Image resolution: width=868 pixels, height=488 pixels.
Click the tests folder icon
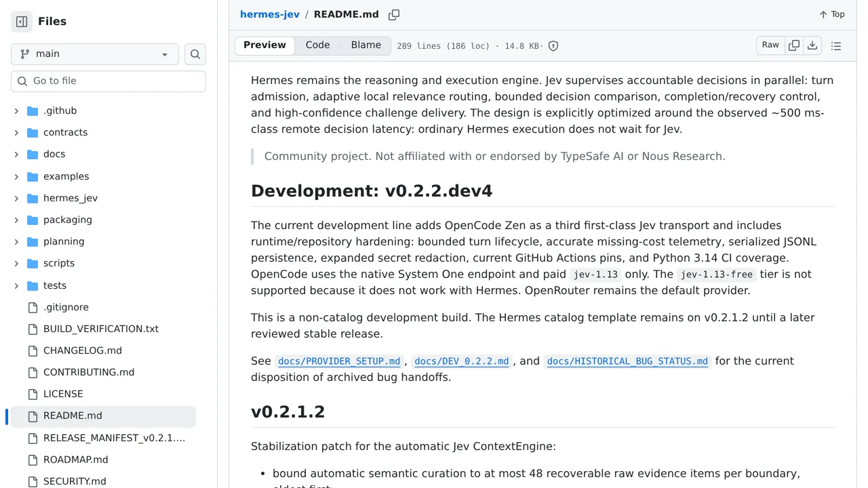pos(33,285)
